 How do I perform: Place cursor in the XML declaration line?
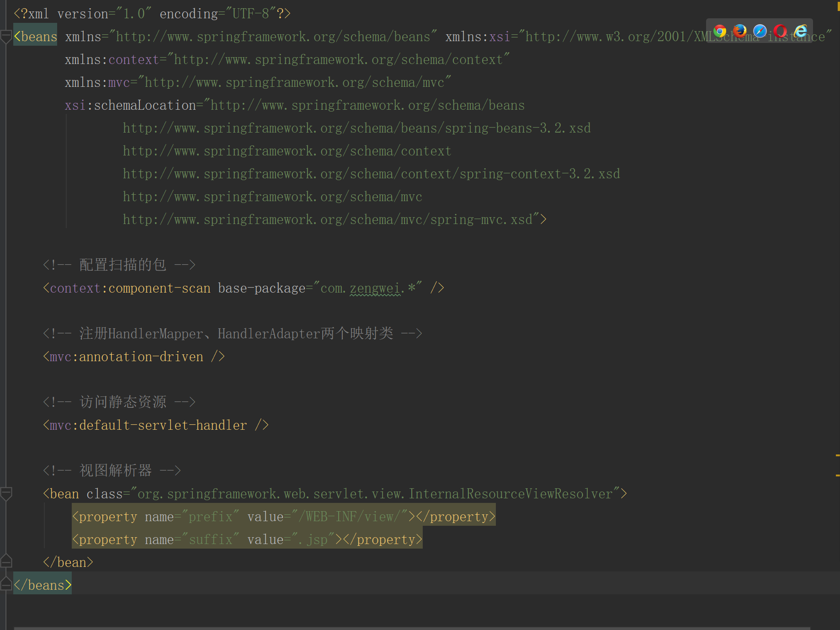point(151,13)
